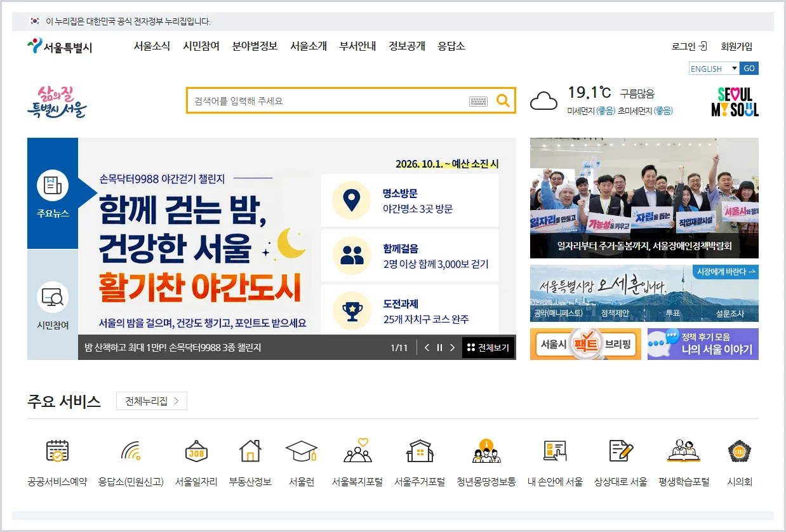This screenshot has height=532, width=786.
Task: Click the 함께걸음 people icon
Action: click(x=351, y=255)
